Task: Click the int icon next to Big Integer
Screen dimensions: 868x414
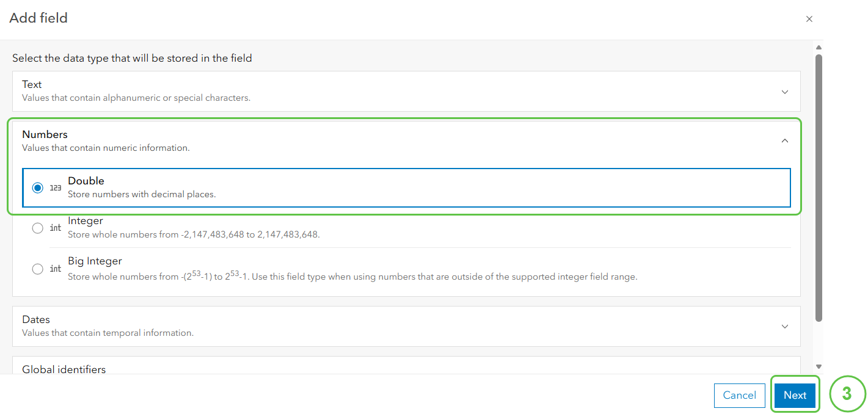Action: [x=55, y=269]
